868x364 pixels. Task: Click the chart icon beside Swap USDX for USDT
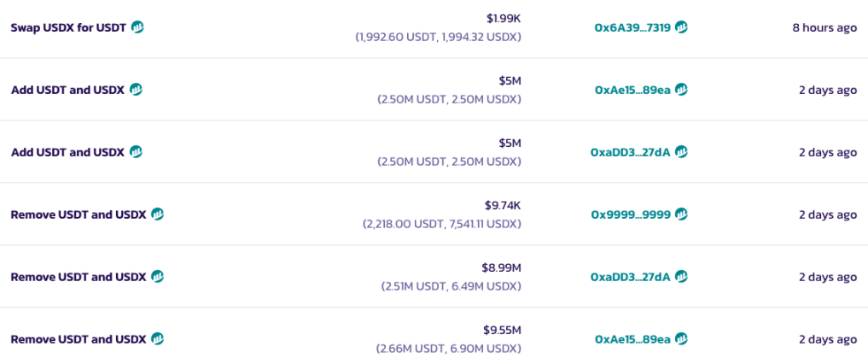137,27
